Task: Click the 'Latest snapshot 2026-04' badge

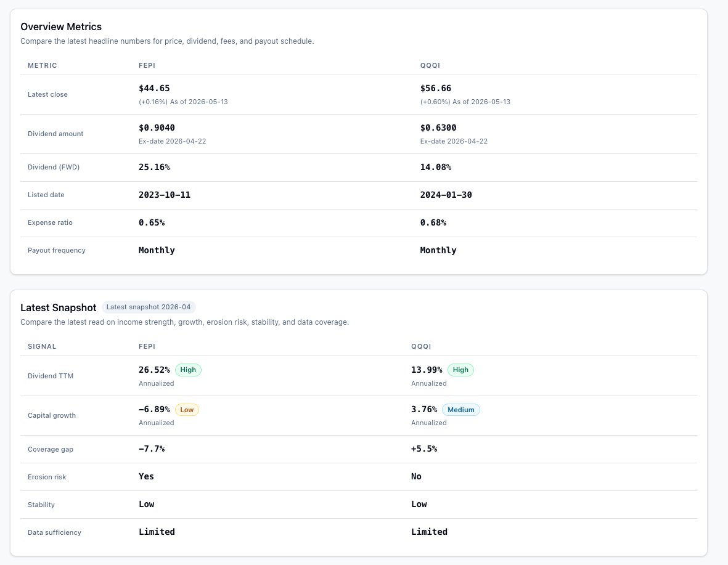Action: pos(149,307)
